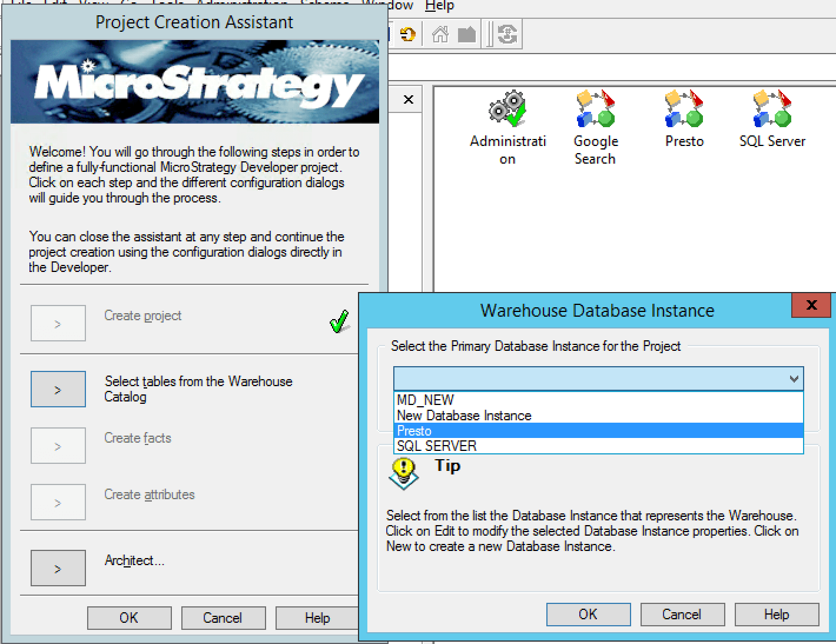This screenshot has width=836, height=644.
Task: Open the Administration project icon
Action: (x=507, y=109)
